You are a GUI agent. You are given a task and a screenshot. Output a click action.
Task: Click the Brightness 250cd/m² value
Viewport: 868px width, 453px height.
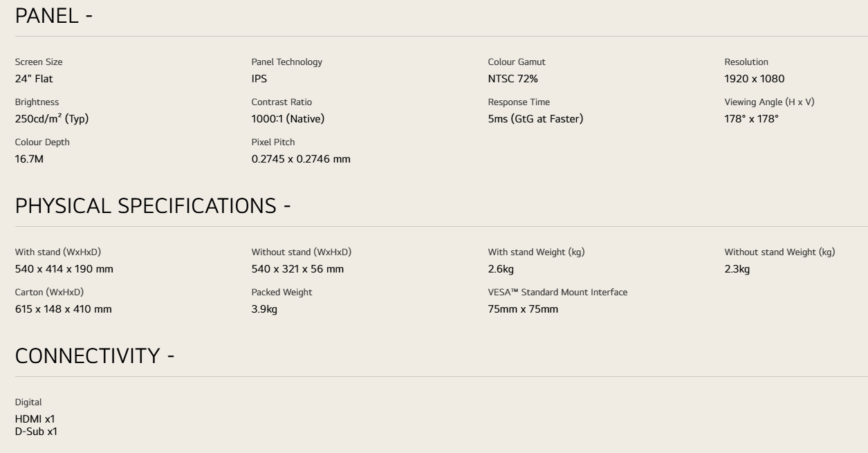coord(52,119)
